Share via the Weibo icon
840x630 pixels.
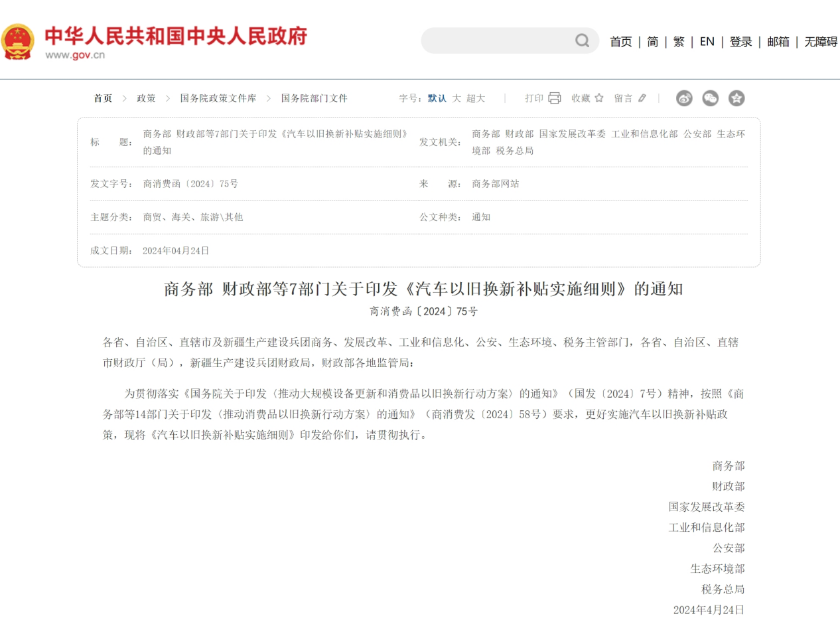coord(684,98)
